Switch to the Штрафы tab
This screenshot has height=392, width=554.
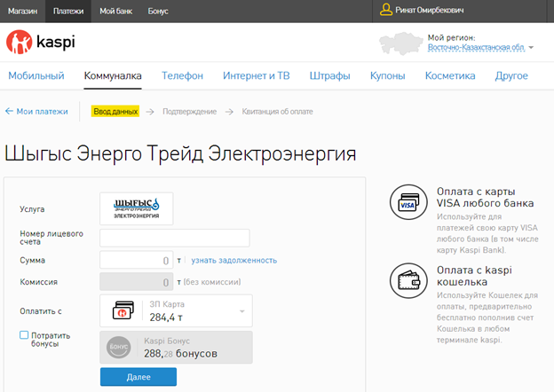click(330, 75)
